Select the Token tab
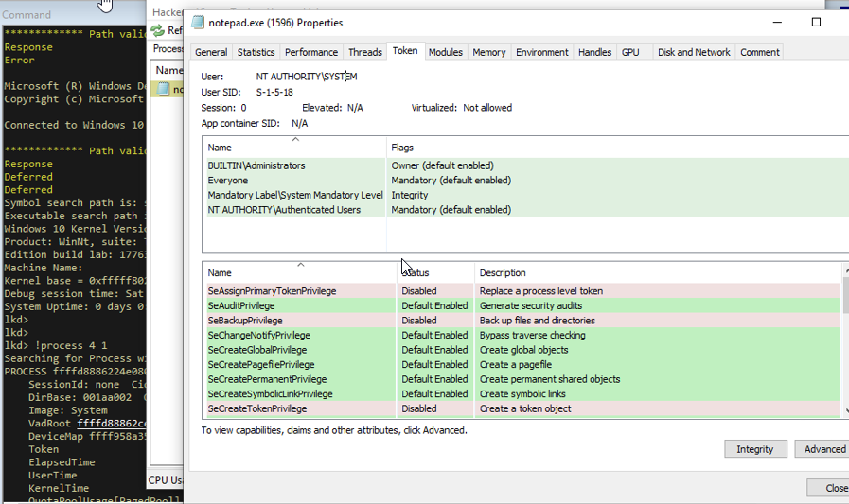 click(x=405, y=51)
